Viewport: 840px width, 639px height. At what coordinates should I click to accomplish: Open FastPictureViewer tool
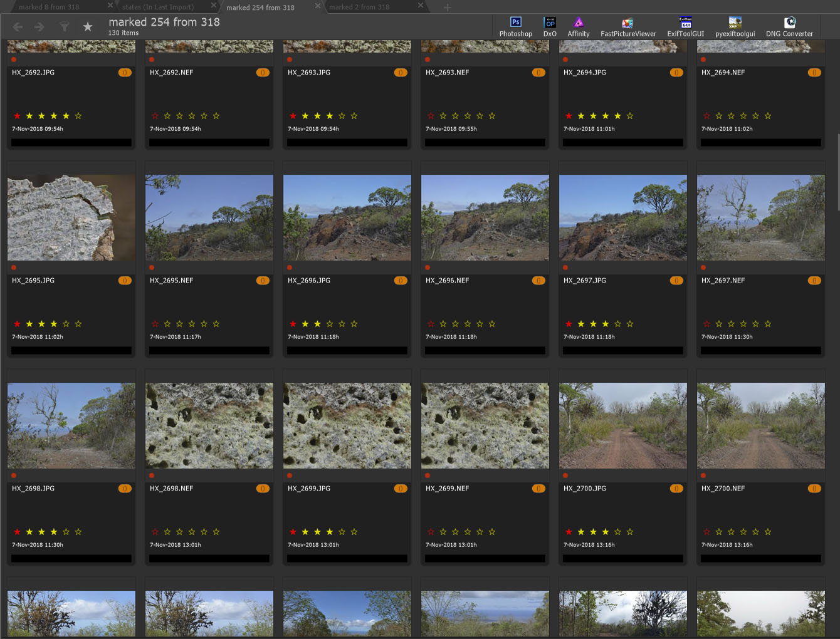click(628, 27)
